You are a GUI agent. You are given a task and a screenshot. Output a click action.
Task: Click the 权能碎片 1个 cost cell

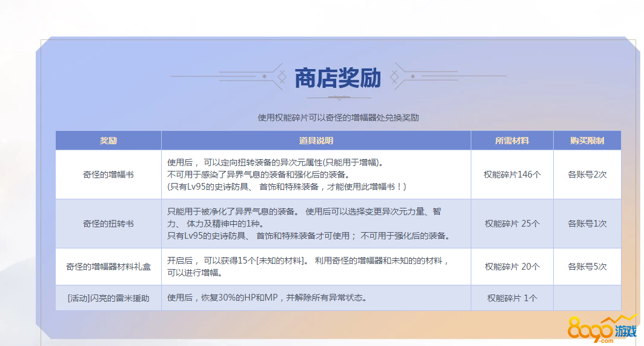click(512, 298)
